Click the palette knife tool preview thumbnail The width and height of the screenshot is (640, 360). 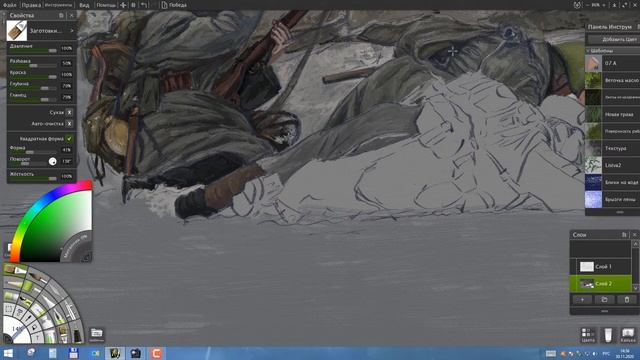pos(17,31)
